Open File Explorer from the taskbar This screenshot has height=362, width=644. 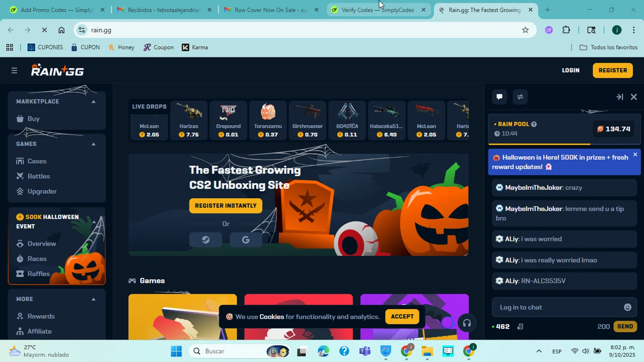click(427, 351)
